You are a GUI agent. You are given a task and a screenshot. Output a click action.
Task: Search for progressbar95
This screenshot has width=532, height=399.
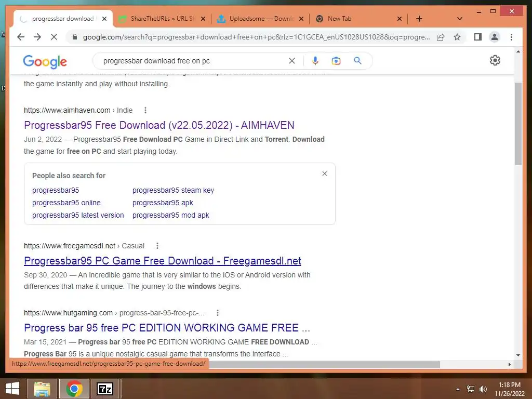tap(56, 190)
